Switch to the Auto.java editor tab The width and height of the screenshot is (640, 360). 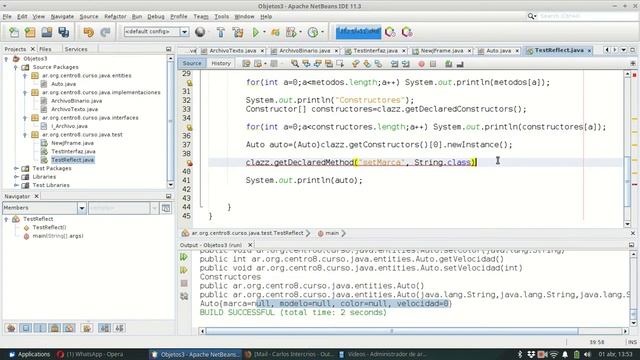[x=498, y=51]
